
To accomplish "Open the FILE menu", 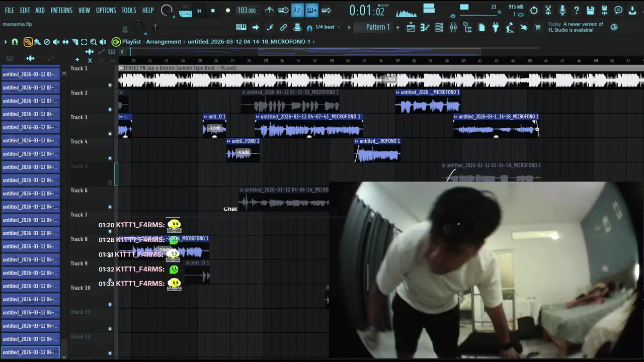I will (x=10, y=10).
